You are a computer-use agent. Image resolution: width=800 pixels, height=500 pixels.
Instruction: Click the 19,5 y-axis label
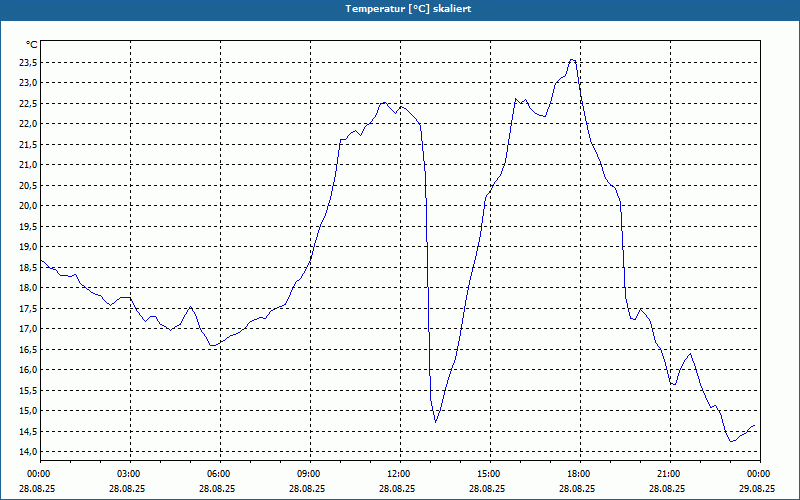point(29,227)
